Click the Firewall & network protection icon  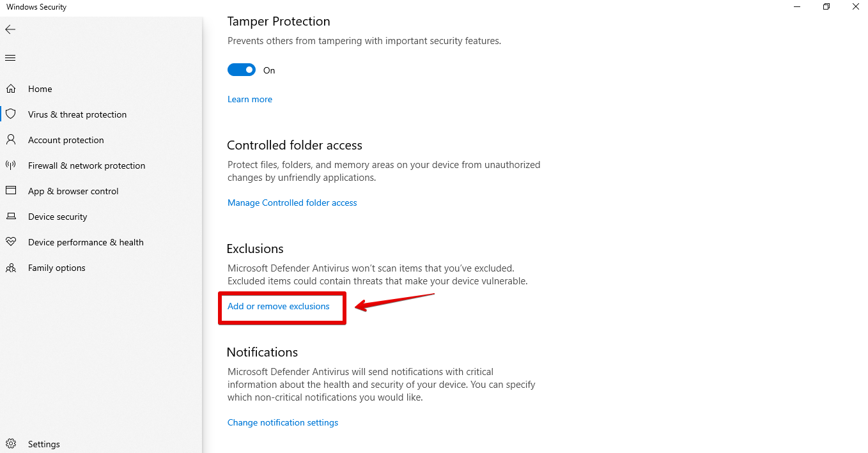[11, 165]
